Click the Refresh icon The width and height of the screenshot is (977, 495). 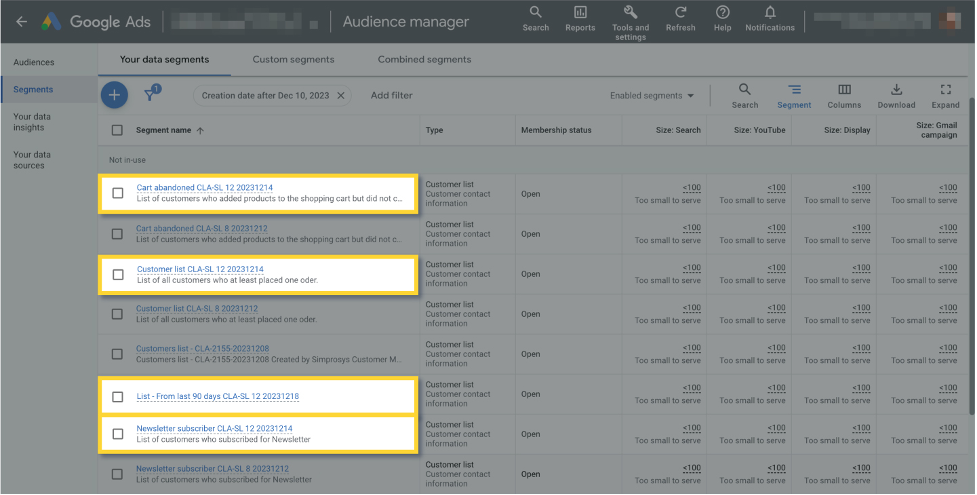(x=680, y=19)
